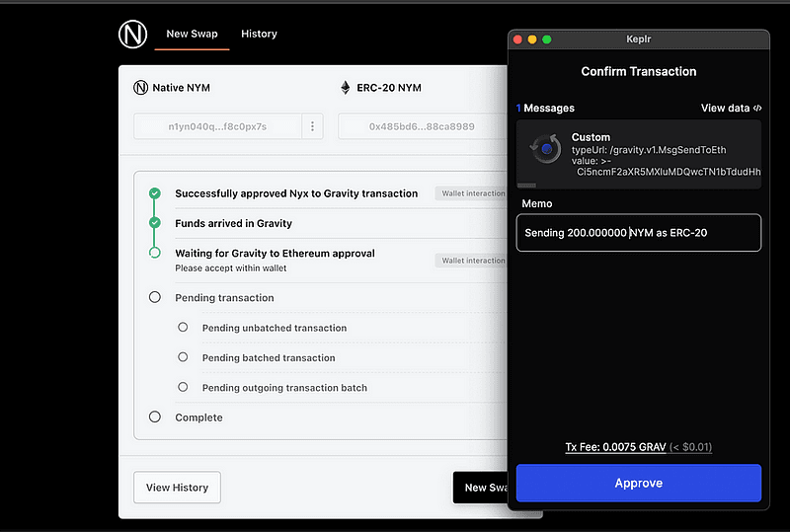The height and width of the screenshot is (532, 790).
Task: Click the Ethereum ERC-20 NYM icon
Action: coord(346,88)
